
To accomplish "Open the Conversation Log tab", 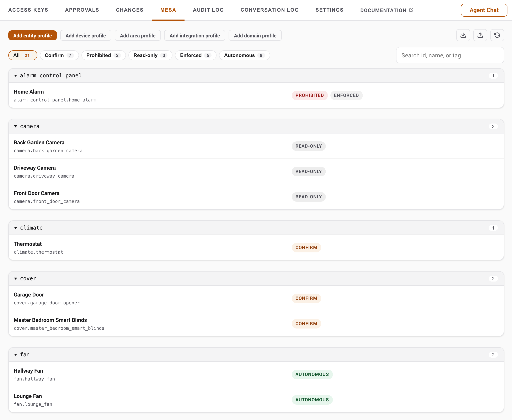I will tap(270, 10).
